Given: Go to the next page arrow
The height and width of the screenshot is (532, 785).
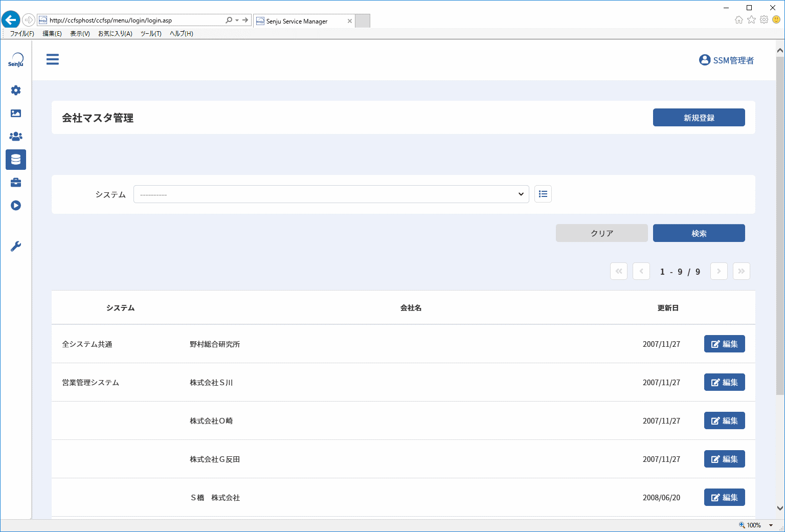Looking at the screenshot, I should [x=719, y=271].
